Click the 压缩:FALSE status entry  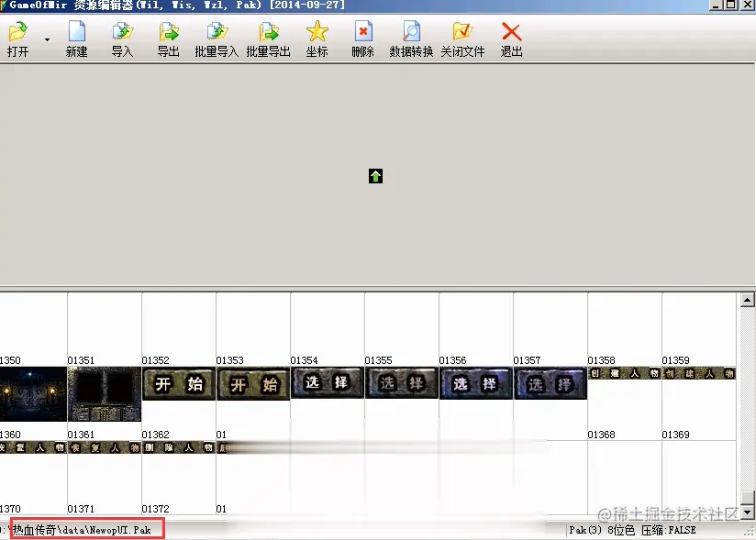click(x=668, y=530)
